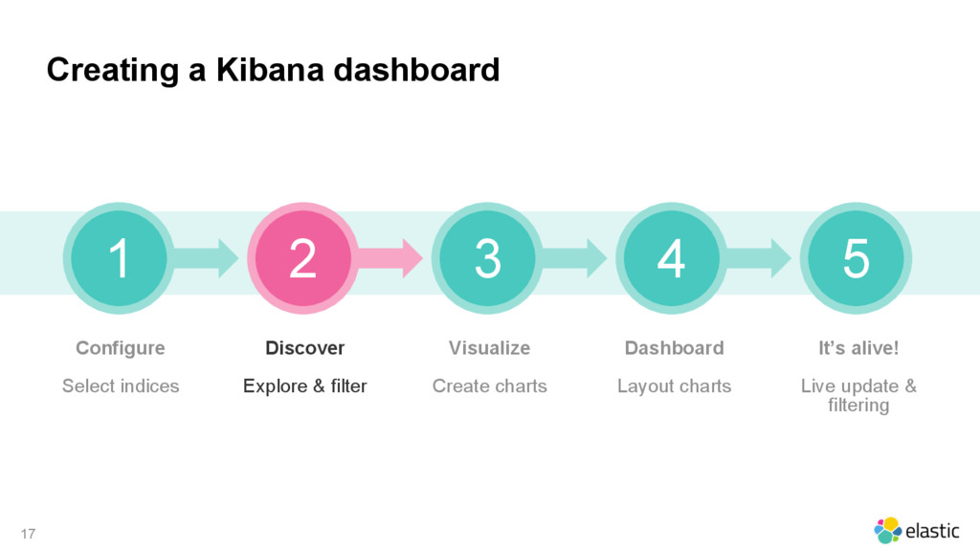Click the step 5 circle
980x551 pixels.
857,258
